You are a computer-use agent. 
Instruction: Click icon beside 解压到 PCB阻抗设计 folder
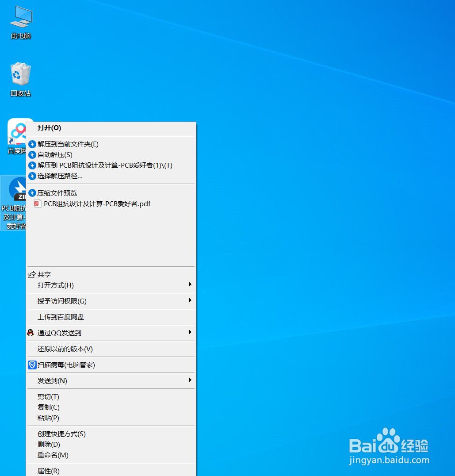click(32, 165)
